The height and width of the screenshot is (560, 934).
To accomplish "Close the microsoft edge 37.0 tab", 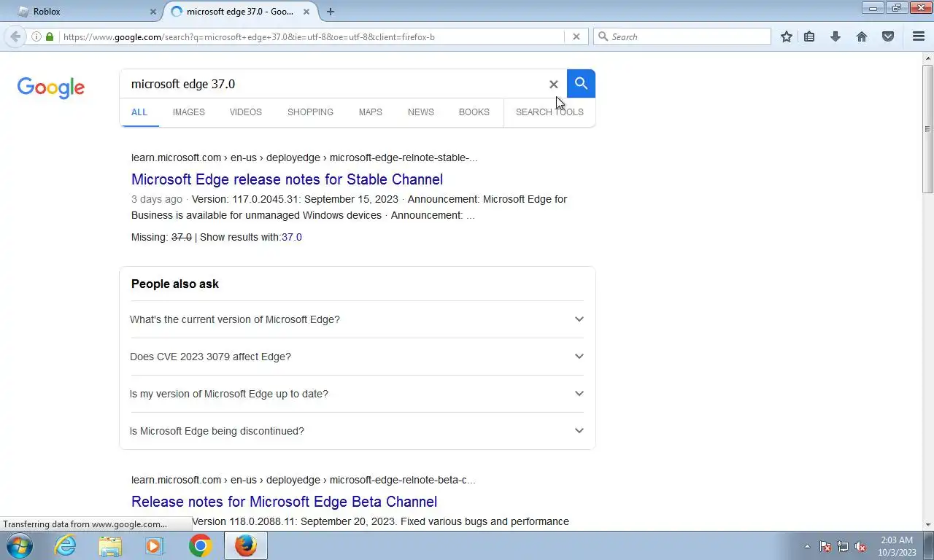I will tap(306, 12).
